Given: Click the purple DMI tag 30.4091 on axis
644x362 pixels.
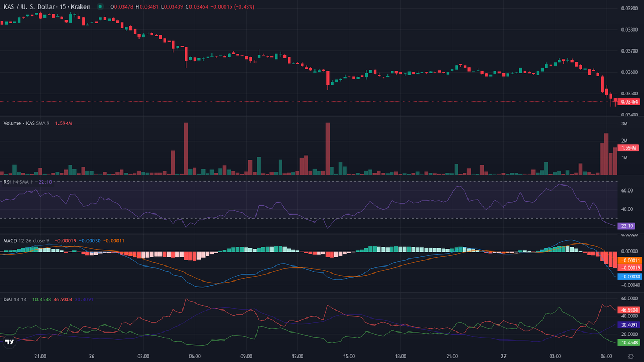Looking at the screenshot, I should click(628, 325).
